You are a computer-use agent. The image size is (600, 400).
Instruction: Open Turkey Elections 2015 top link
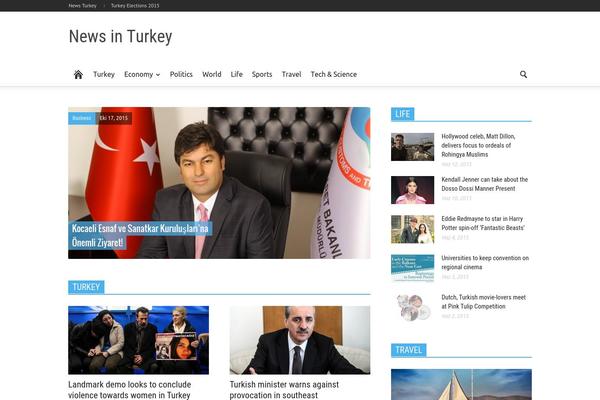tap(135, 6)
